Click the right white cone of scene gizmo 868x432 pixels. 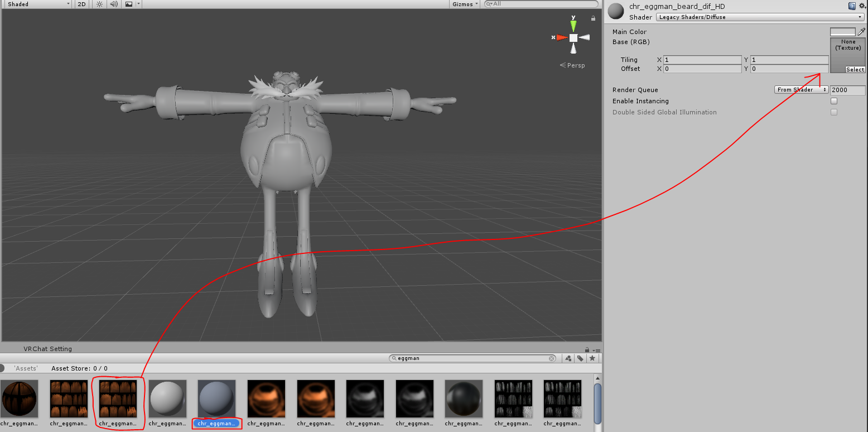pyautogui.click(x=585, y=37)
